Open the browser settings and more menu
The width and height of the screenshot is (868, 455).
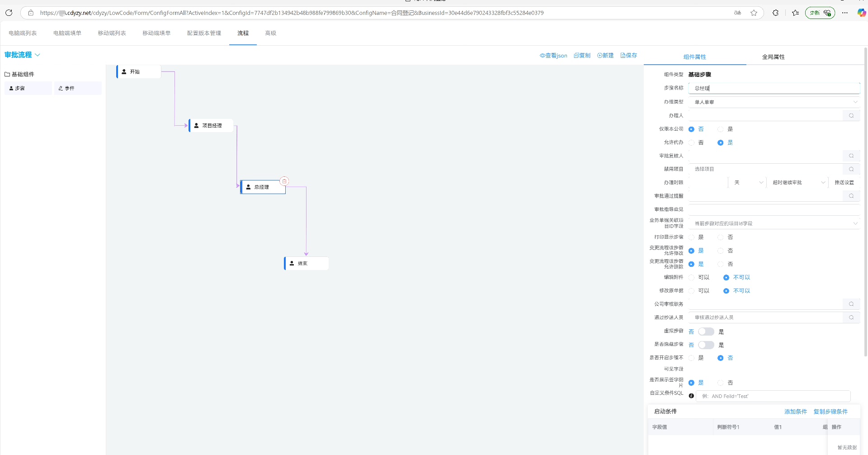tap(844, 13)
